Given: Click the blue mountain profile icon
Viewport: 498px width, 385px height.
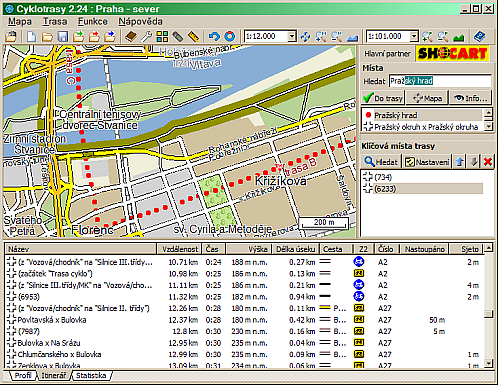Looking at the screenshot, I should [352, 36].
